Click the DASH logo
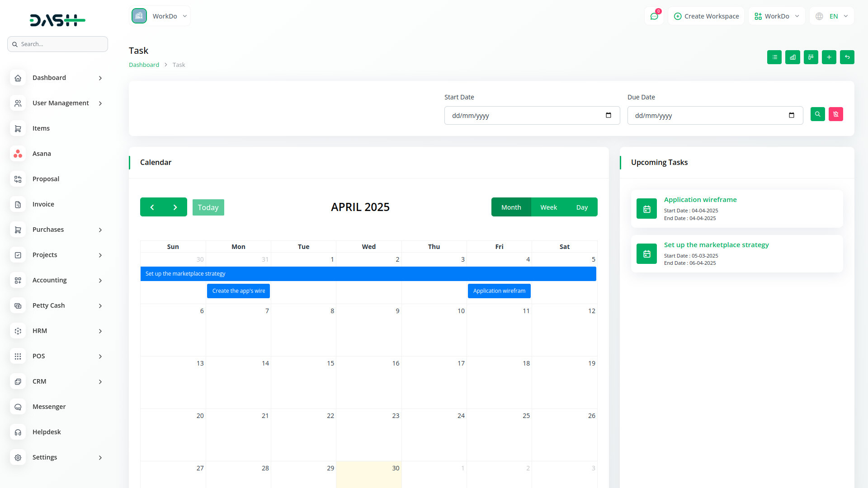This screenshot has height=488, width=868. coord(57,20)
